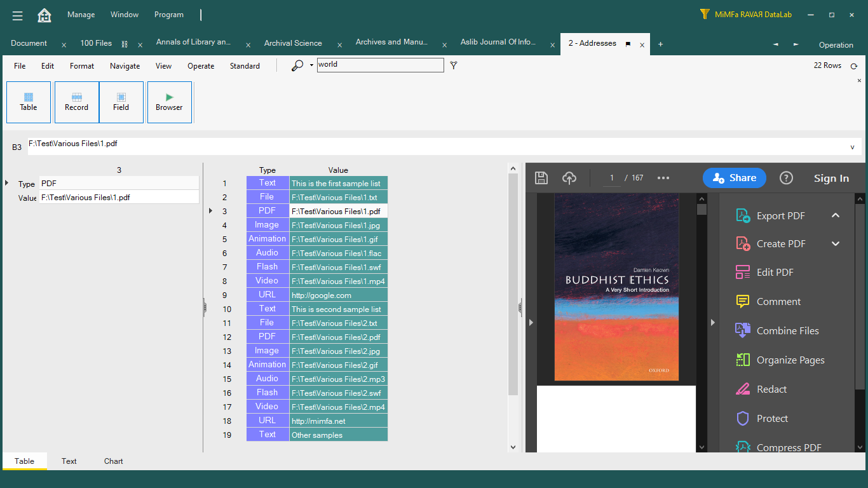Click the cloud upload icon in PDF viewer
The image size is (868, 488).
[569, 178]
